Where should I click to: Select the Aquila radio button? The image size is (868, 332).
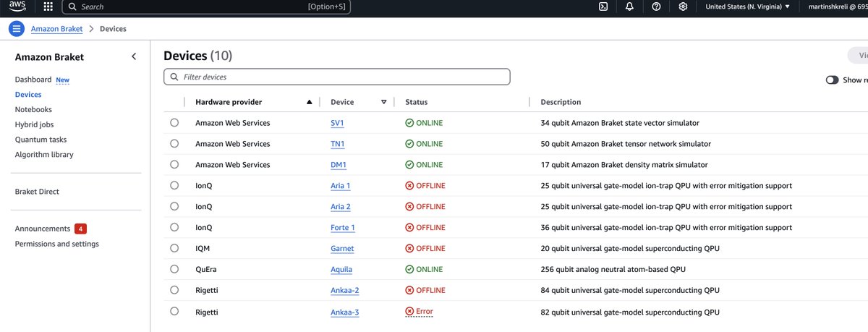pos(174,269)
